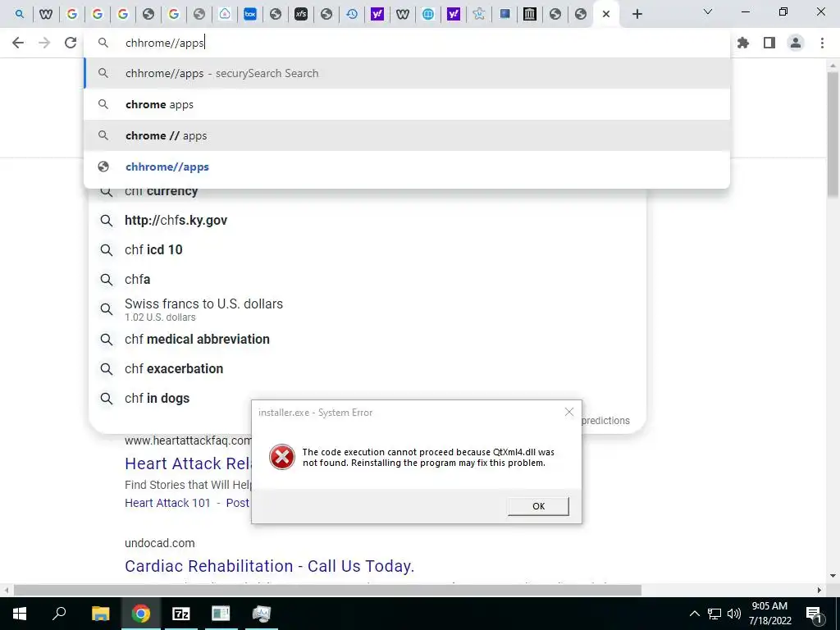Open the 'Heart Attack 101' sublink
Screen dimensions: 840x630
click(167, 503)
